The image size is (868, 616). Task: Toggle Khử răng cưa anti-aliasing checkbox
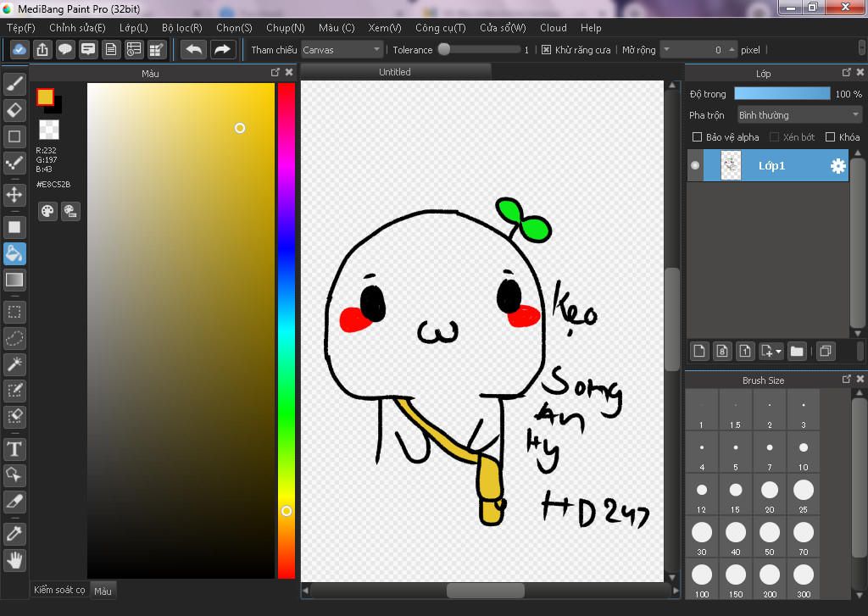[547, 50]
